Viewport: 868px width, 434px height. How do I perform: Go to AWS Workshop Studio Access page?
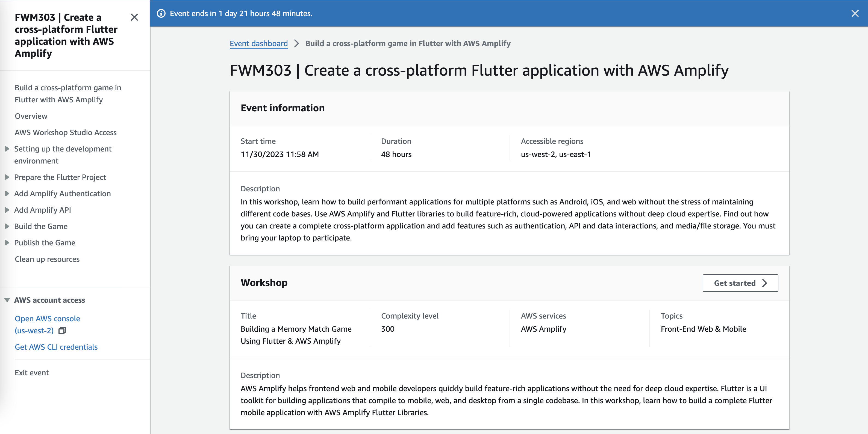pyautogui.click(x=66, y=132)
